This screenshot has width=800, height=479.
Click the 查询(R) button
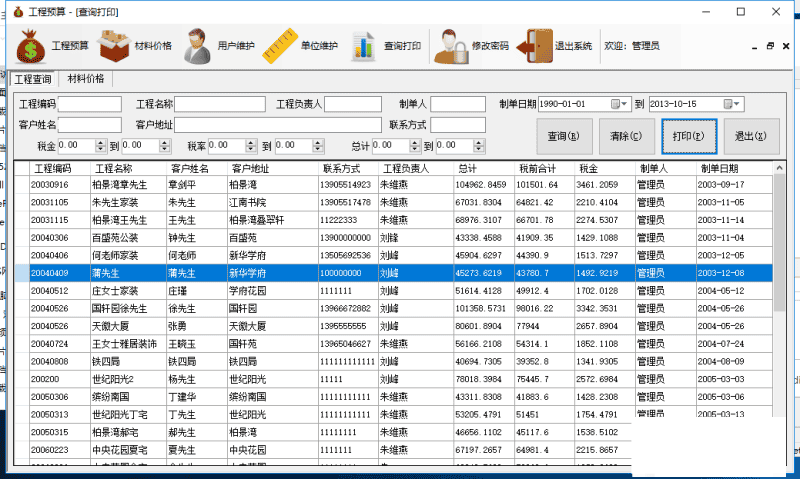[x=564, y=136]
